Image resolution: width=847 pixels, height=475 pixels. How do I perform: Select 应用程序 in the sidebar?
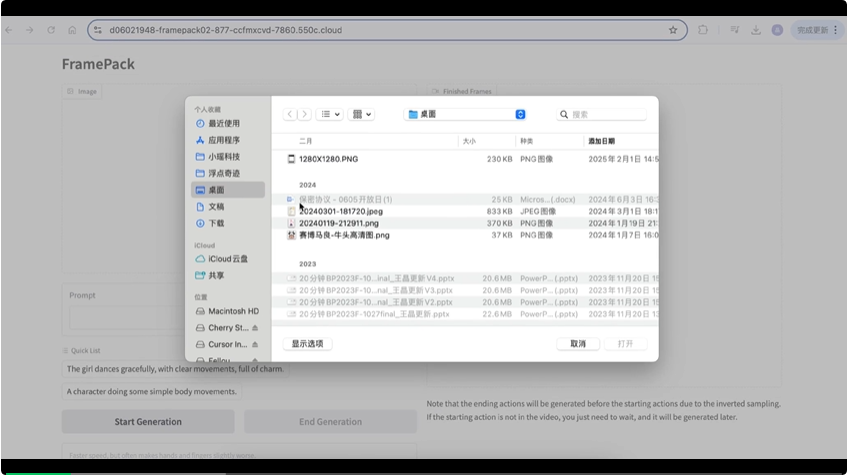point(227,140)
